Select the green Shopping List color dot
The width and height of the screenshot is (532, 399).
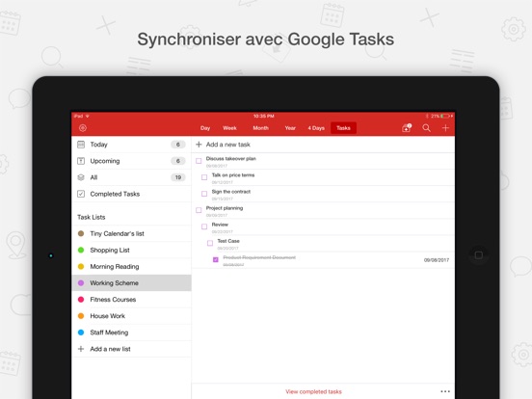[81, 250]
